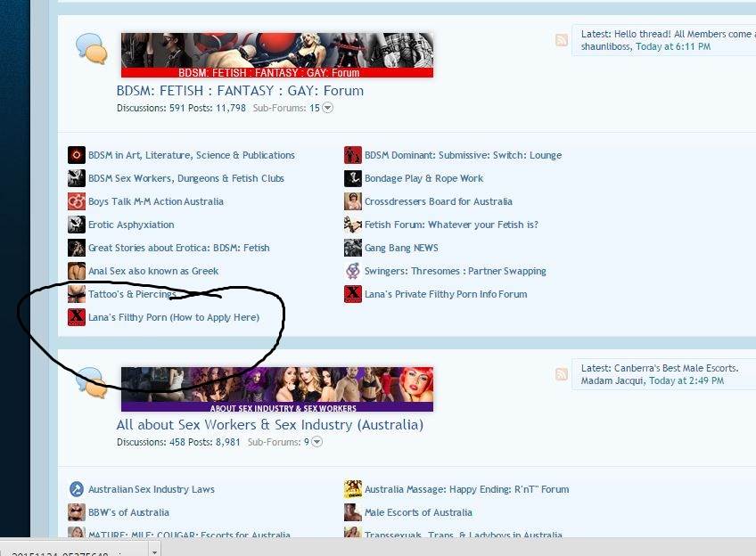
Task: Open All about Sex Workers & Sex Industry forum
Action: pos(269,424)
